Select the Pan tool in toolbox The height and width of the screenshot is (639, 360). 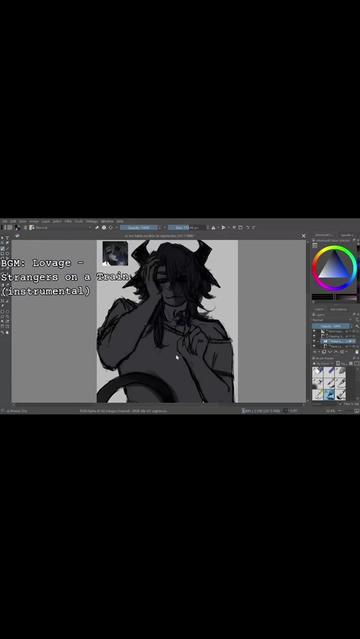coord(7,332)
